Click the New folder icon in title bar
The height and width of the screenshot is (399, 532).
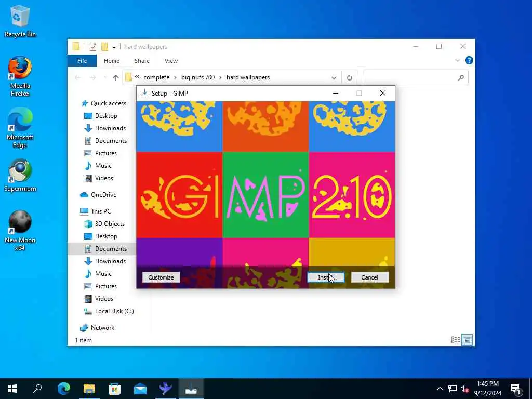point(104,46)
